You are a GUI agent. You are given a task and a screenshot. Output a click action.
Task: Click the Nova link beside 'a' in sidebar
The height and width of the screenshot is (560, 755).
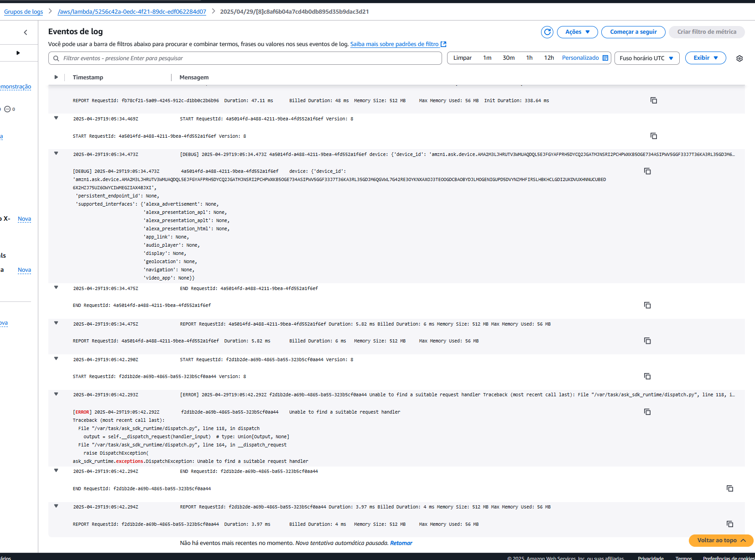click(24, 270)
